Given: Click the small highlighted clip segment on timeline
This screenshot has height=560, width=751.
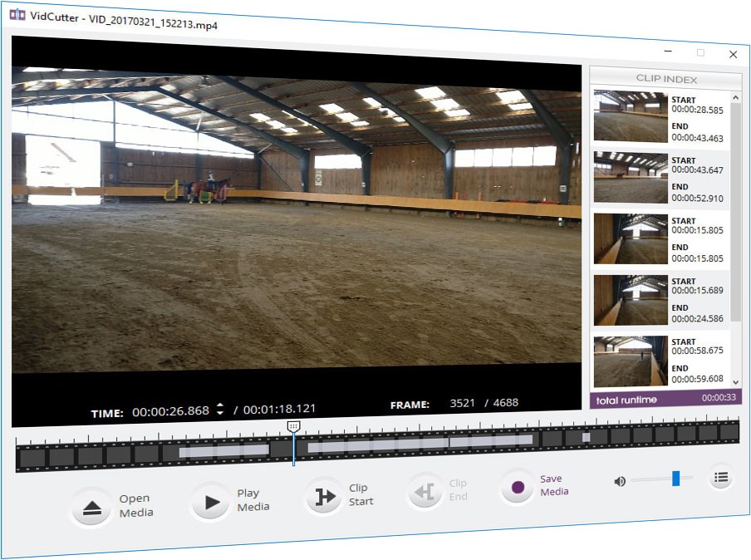Looking at the screenshot, I should pyautogui.click(x=586, y=437).
